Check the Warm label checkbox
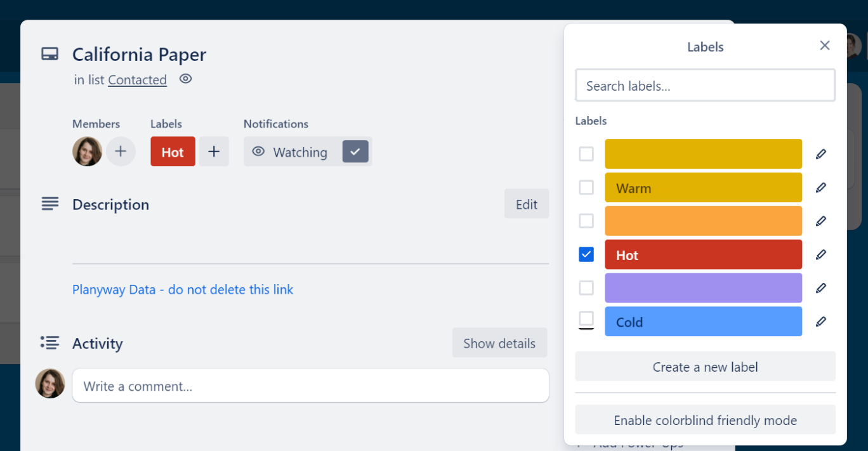Image resolution: width=868 pixels, height=451 pixels. click(586, 188)
